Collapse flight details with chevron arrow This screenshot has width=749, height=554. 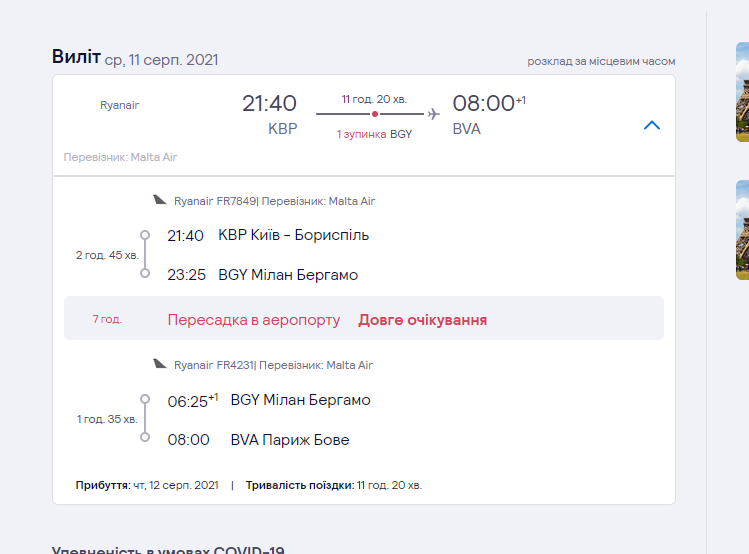pyautogui.click(x=652, y=126)
